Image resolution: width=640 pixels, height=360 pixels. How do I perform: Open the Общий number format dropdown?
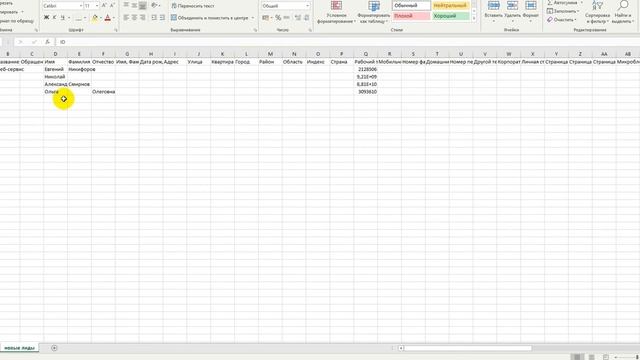pyautogui.click(x=285, y=6)
